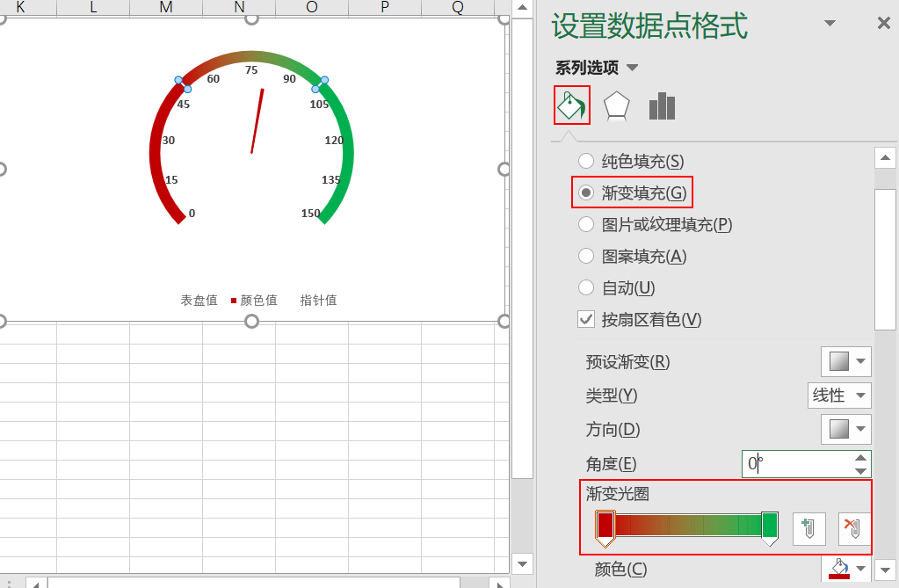Image resolution: width=899 pixels, height=588 pixels.
Task: Click the data label 120 on the gauge
Action: tap(334, 140)
